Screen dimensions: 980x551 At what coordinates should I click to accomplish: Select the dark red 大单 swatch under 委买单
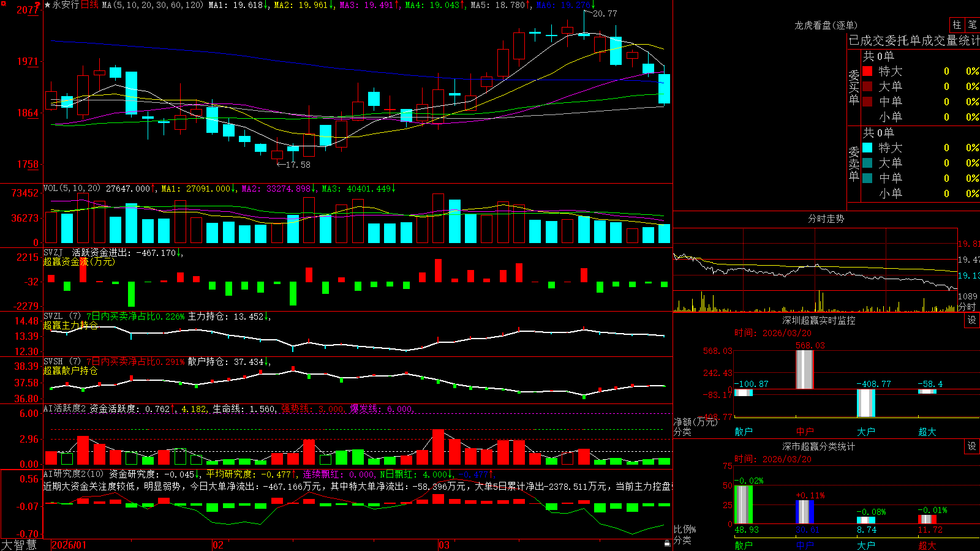(x=867, y=86)
